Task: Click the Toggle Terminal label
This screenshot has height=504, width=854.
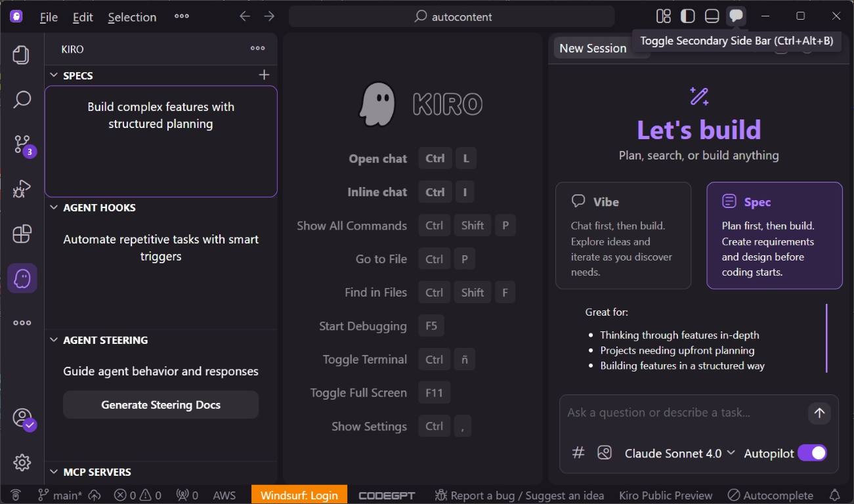Action: (365, 360)
